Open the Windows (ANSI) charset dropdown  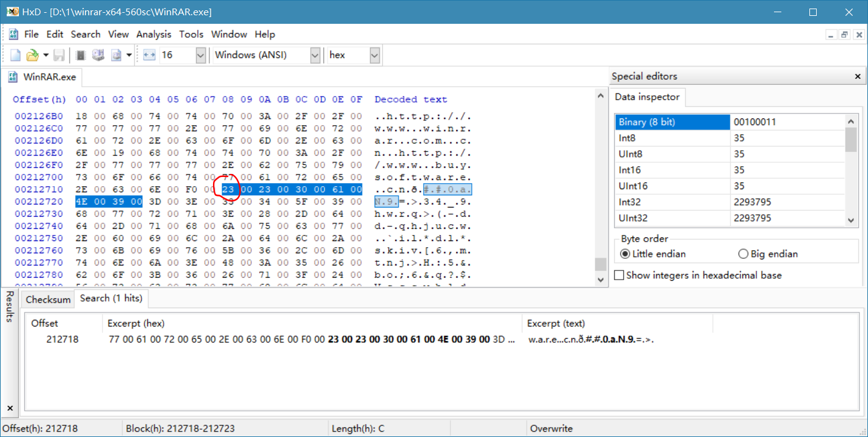click(x=315, y=55)
